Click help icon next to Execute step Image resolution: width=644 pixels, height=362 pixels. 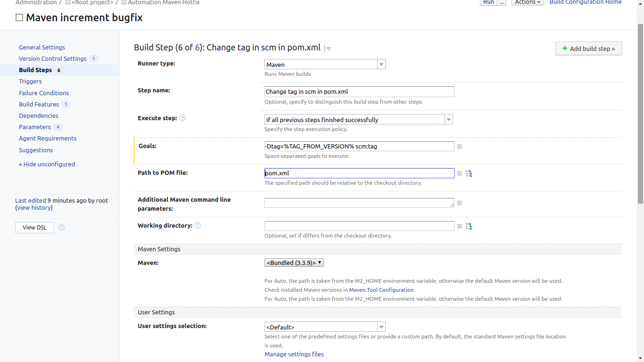pos(182,118)
